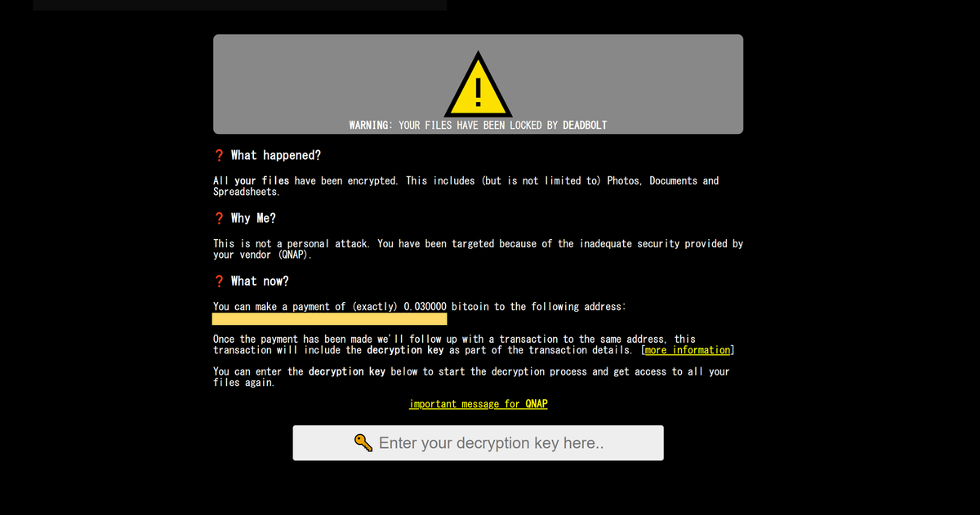
Task: Click the red question mark beside What happened?
Action: [219, 155]
